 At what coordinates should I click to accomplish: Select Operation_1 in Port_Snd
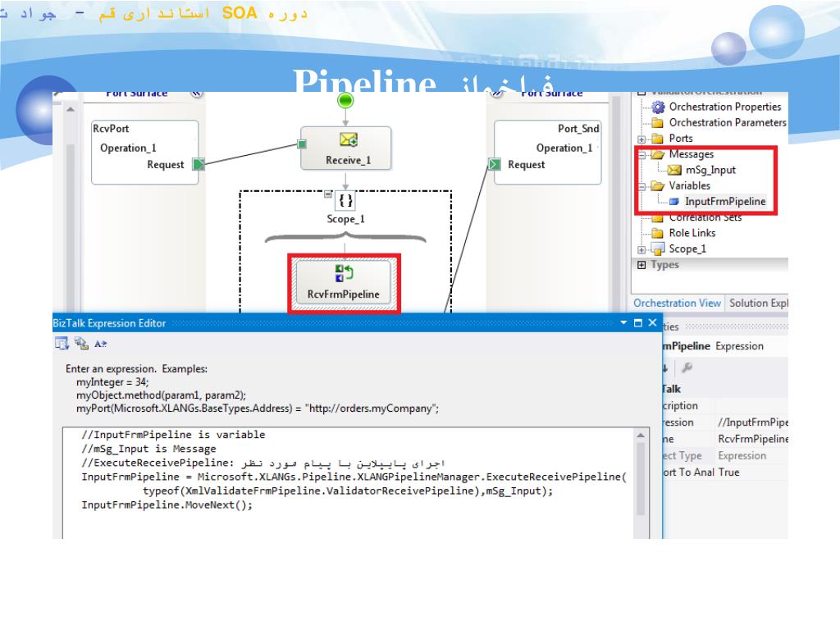tap(564, 148)
